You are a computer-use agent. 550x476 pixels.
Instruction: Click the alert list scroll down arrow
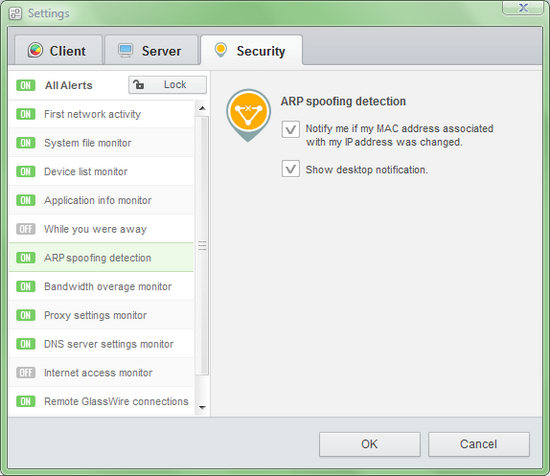(x=202, y=408)
